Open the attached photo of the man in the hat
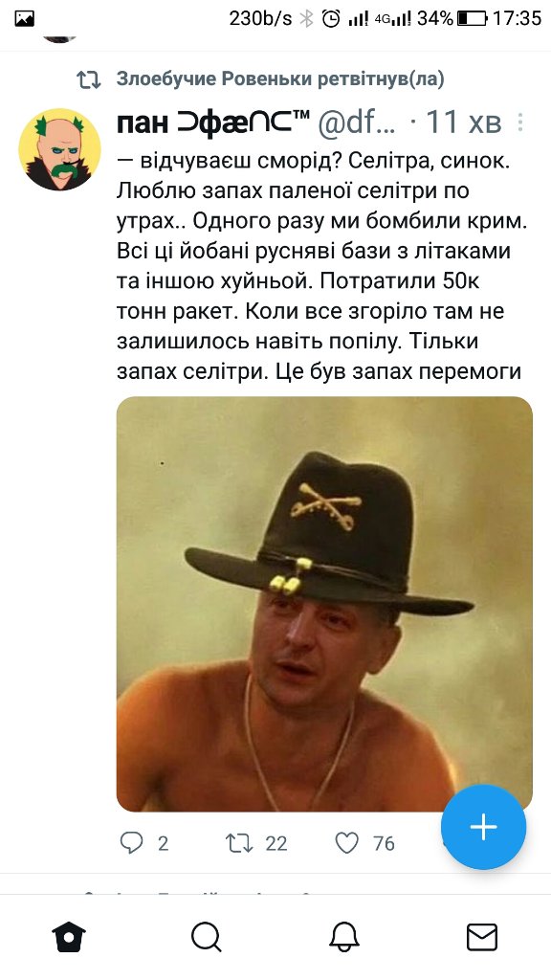Viewport: 551px width, 980px height. pos(324,604)
